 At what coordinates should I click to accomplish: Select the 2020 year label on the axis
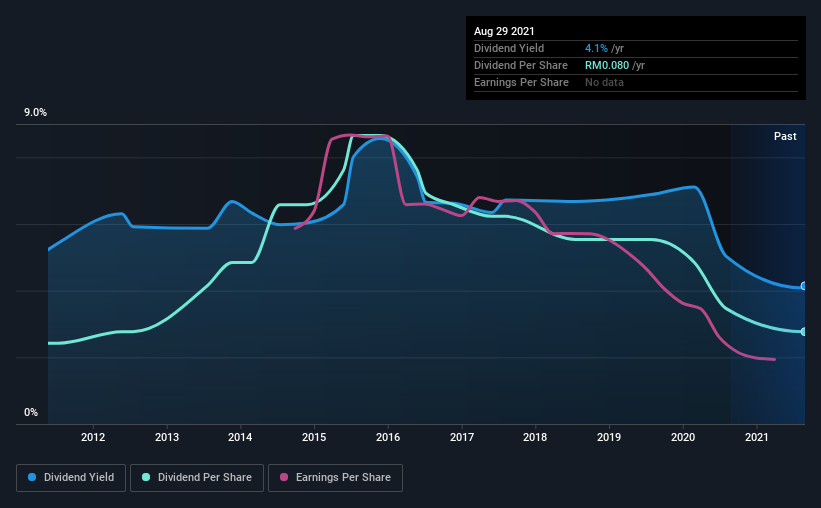(683, 437)
